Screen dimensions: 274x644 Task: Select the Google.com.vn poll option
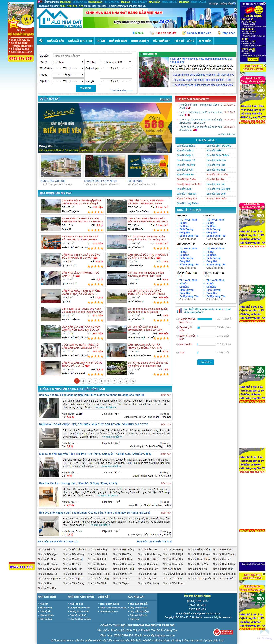(x=178, y=319)
